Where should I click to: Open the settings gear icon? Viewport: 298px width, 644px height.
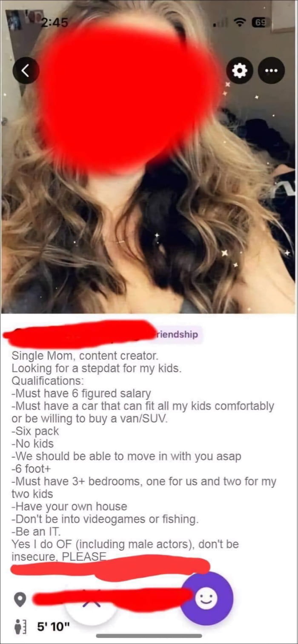click(240, 71)
